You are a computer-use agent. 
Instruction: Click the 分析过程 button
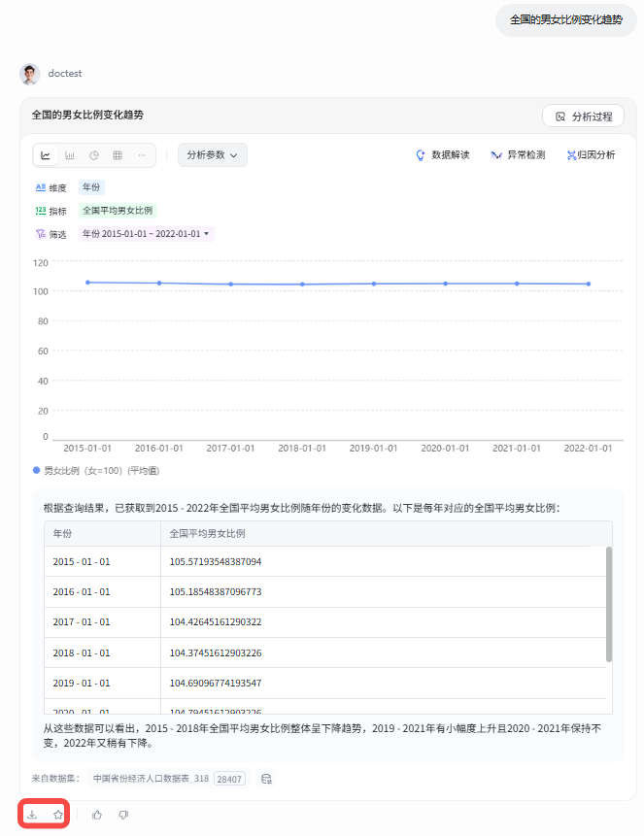tap(583, 117)
